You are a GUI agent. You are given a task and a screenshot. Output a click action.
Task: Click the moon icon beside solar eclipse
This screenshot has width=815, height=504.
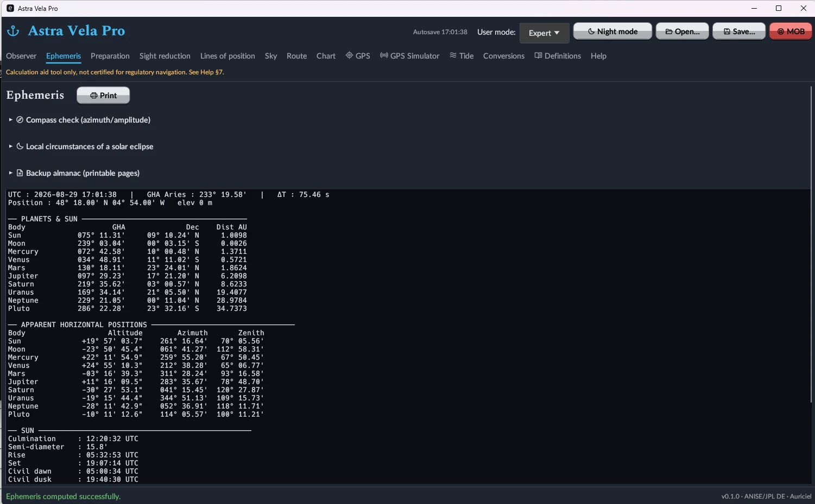pos(20,146)
